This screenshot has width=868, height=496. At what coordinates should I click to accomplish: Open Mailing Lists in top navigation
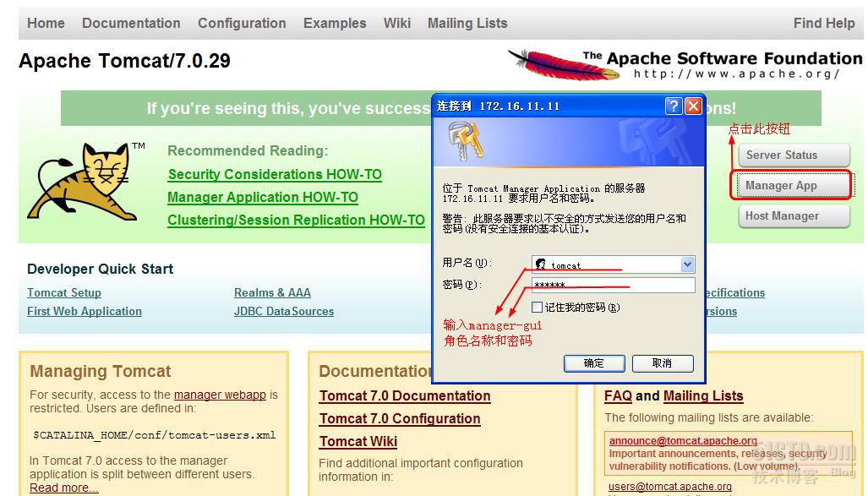467,24
